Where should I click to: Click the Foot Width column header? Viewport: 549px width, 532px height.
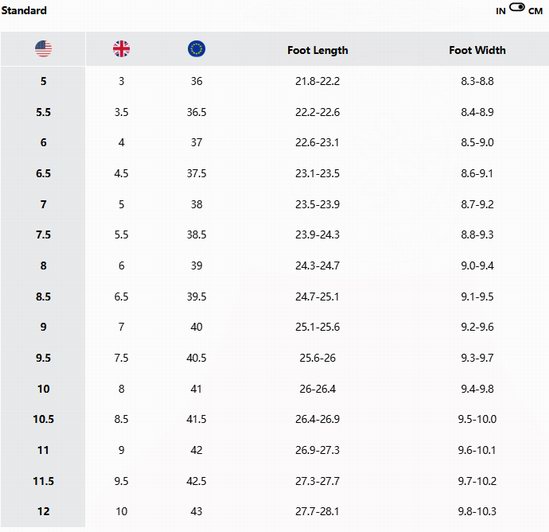point(477,50)
